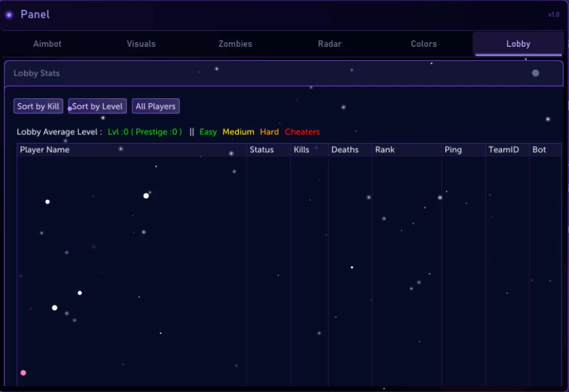Switch to the Visuals tab

[x=141, y=44]
